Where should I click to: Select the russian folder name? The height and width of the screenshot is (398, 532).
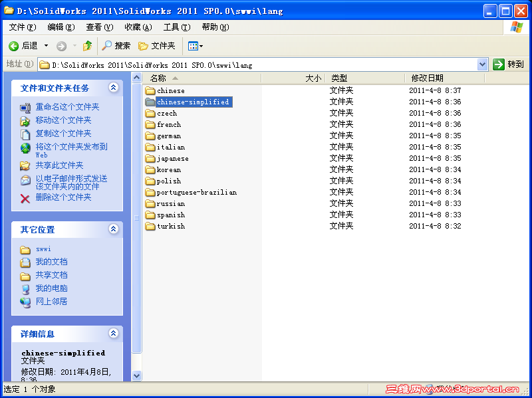pyautogui.click(x=171, y=203)
